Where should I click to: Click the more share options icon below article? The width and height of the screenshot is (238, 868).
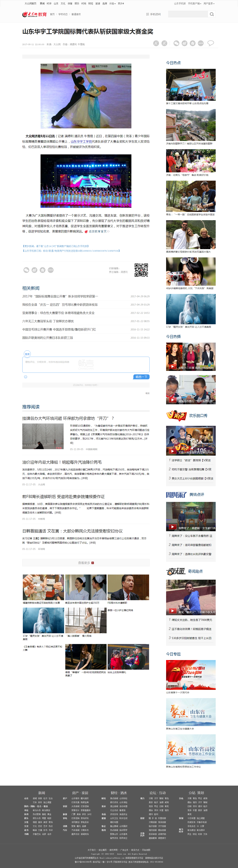point(51,270)
